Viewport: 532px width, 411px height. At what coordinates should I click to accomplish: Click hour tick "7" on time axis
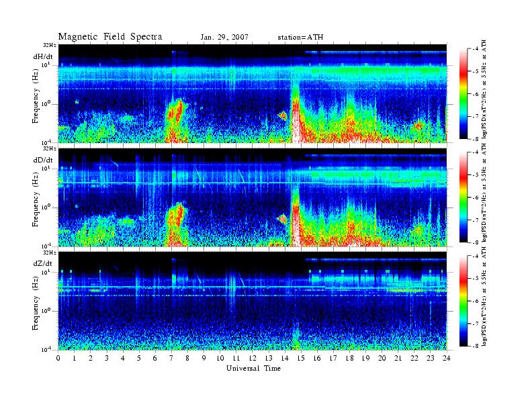tap(171, 358)
